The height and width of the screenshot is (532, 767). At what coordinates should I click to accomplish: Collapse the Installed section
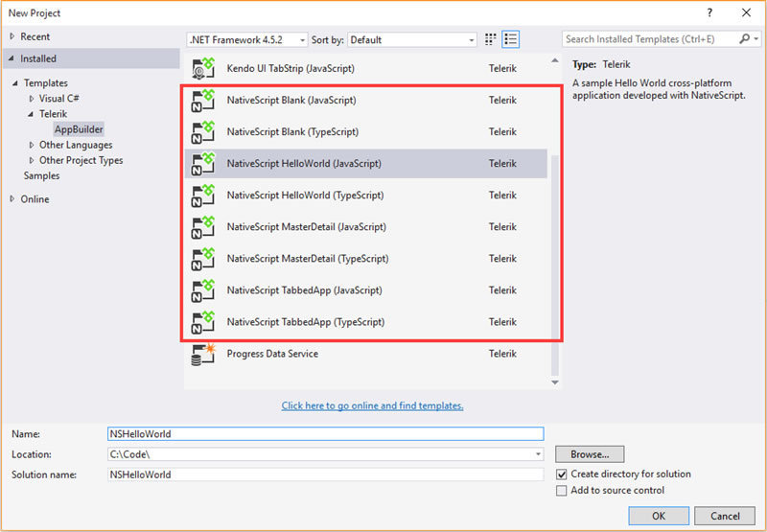click(12, 58)
